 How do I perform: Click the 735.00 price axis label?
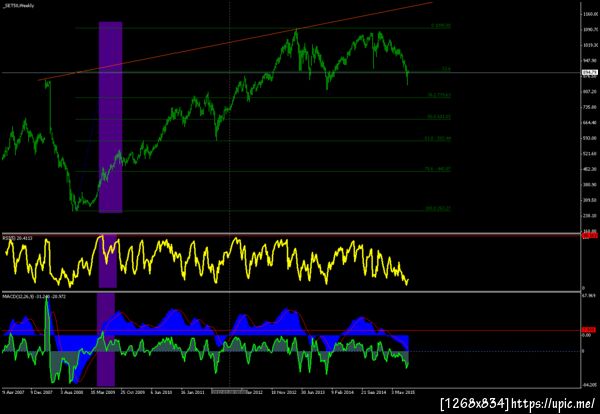(x=591, y=107)
